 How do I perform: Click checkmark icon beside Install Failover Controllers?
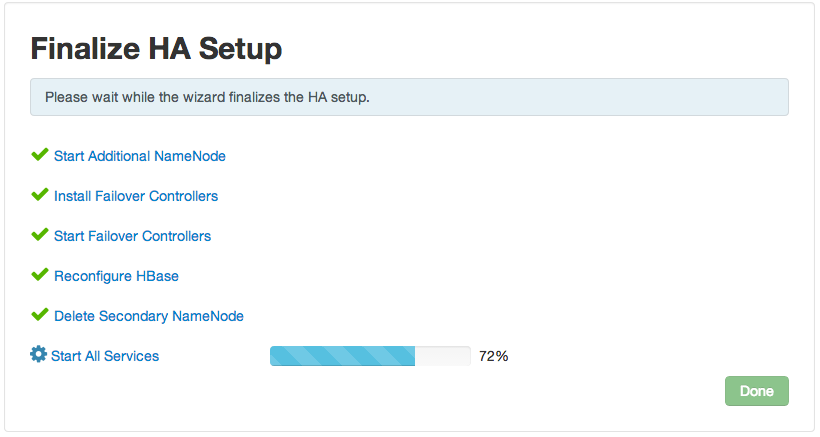tap(40, 194)
